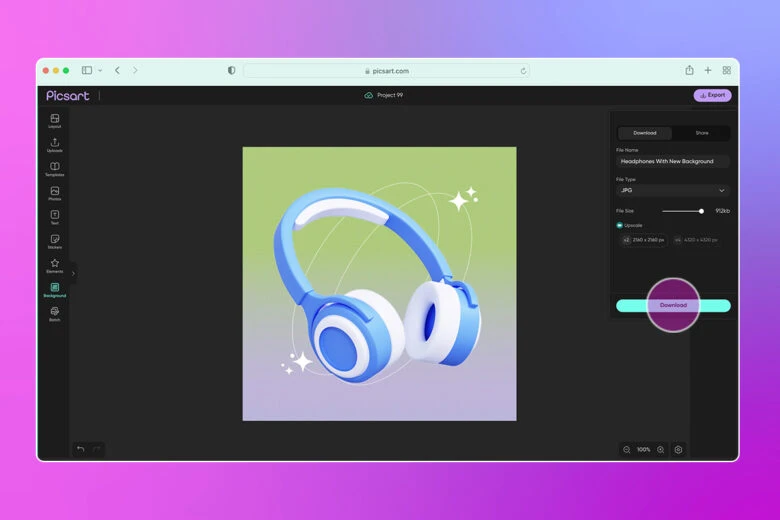
Task: Click the undo arrow icon
Action: [x=81, y=449]
